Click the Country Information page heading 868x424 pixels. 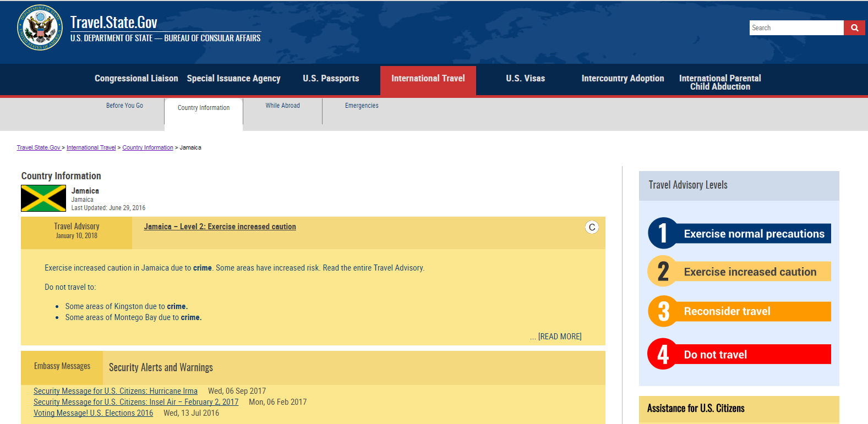(x=61, y=176)
